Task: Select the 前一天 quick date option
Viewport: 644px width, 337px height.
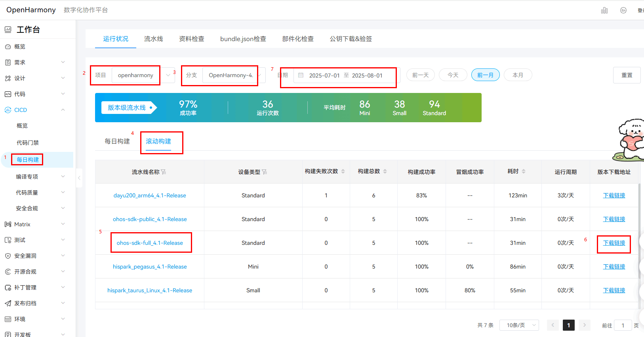Action: pos(421,75)
